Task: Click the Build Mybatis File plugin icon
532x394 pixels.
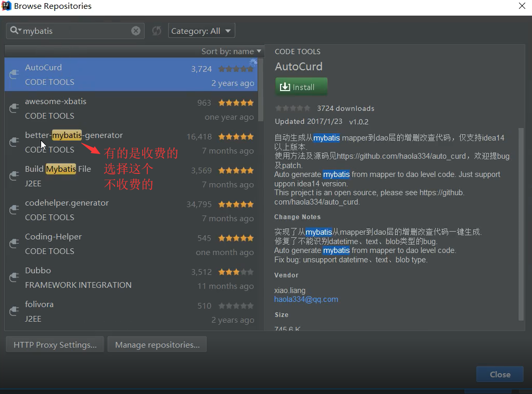Action: tap(14, 175)
